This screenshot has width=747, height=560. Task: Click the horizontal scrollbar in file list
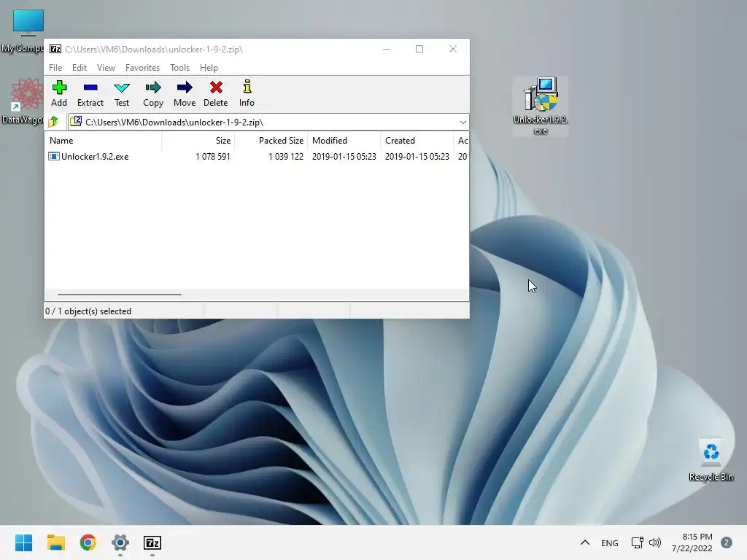[120, 295]
